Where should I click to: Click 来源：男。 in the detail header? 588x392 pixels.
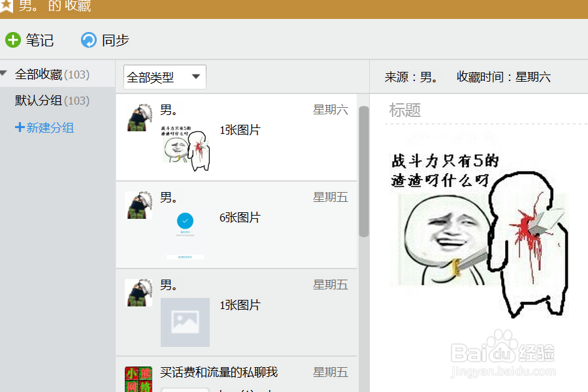(412, 77)
